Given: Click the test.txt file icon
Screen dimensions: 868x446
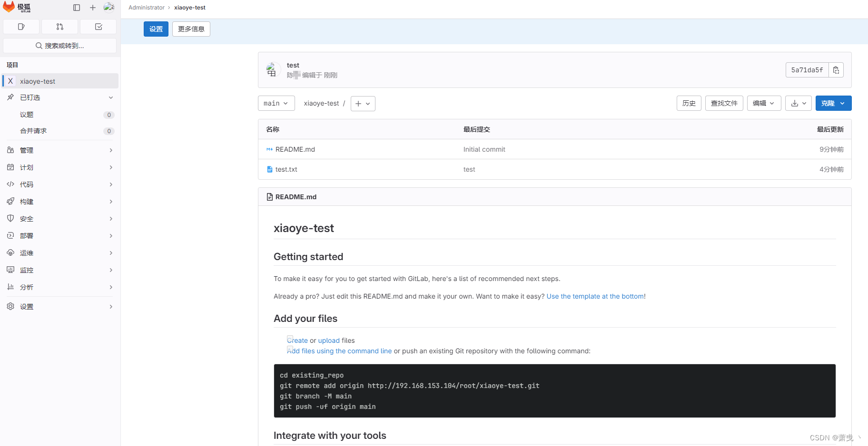Looking at the screenshot, I should tap(270, 169).
